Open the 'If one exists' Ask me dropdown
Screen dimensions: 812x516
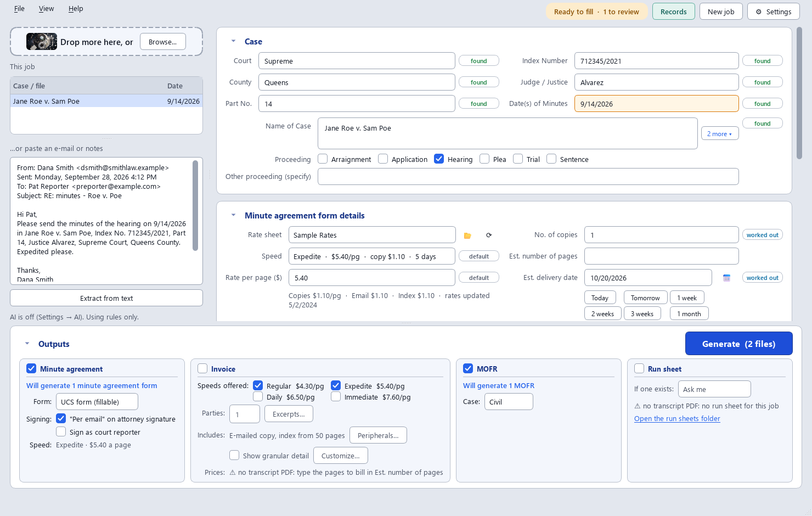714,389
